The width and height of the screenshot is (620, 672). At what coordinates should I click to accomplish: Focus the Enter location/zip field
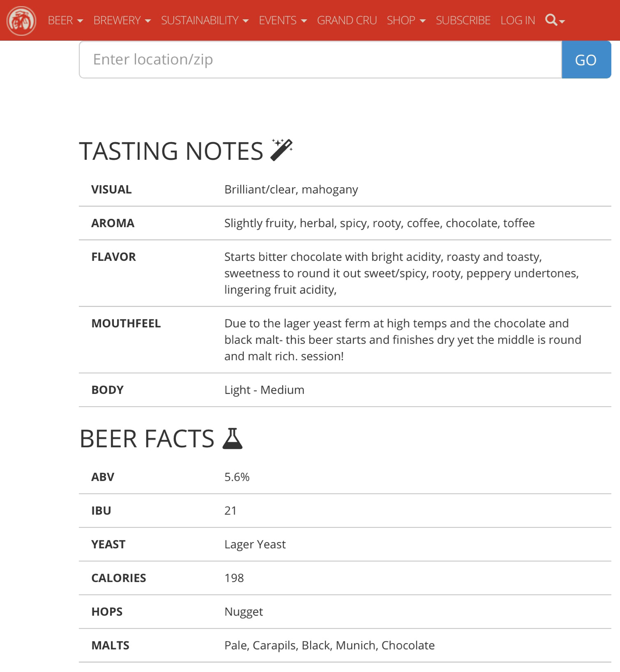pos(320,59)
